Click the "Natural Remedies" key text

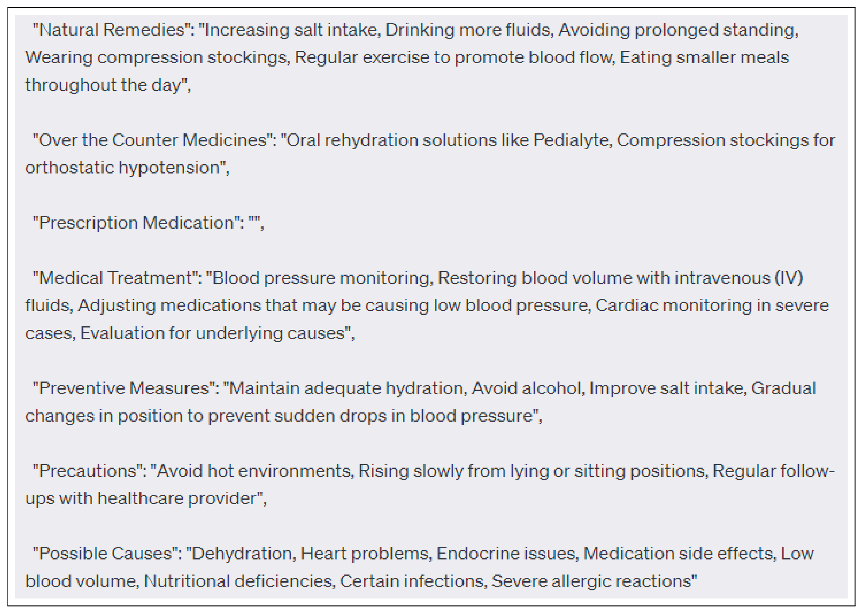pyautogui.click(x=111, y=30)
